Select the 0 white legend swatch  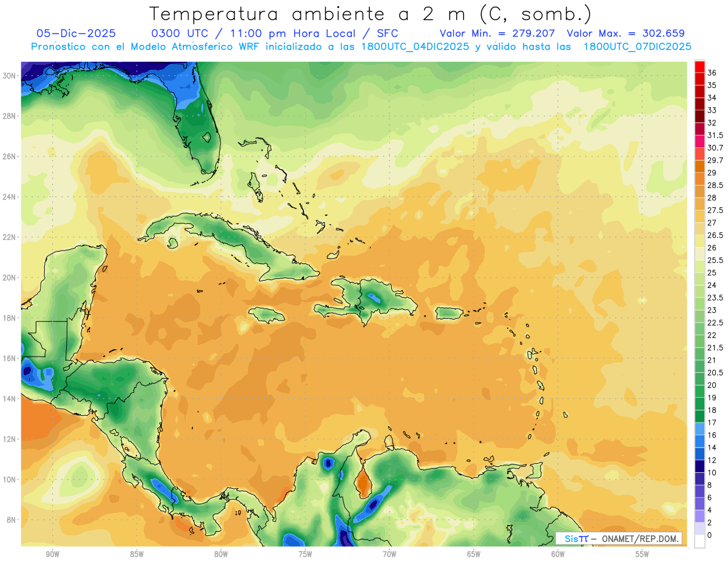(x=699, y=541)
